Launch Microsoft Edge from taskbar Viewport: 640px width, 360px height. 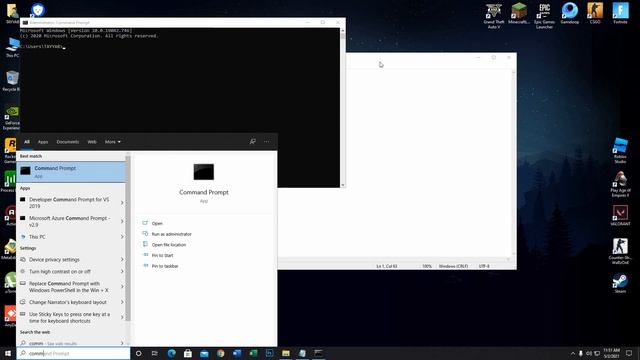pos(171,353)
